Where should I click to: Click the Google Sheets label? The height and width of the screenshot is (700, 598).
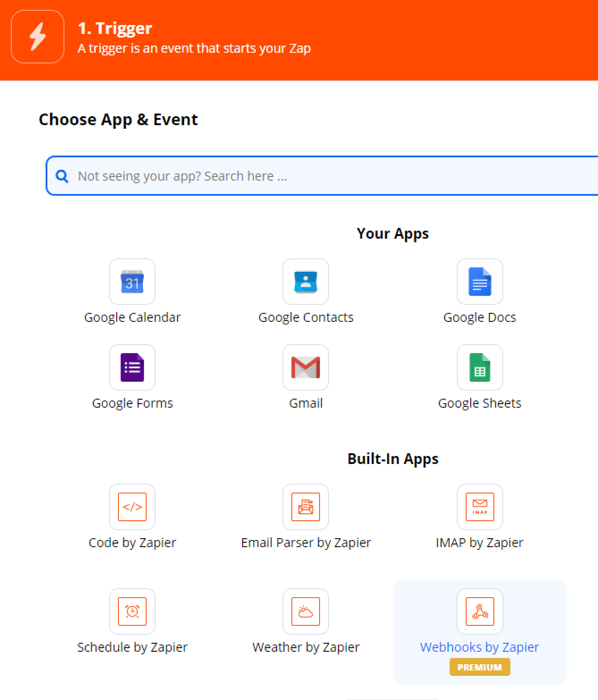click(x=480, y=403)
